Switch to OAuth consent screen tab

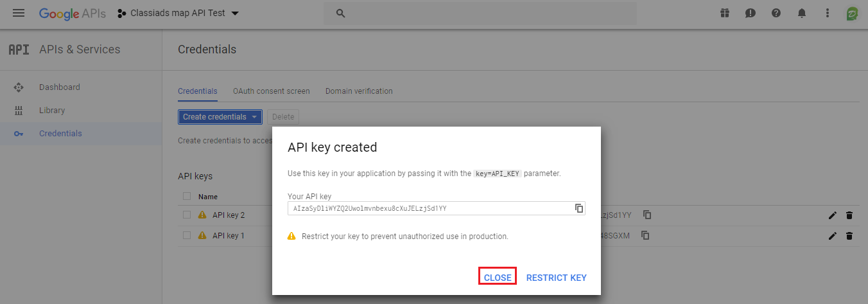tap(272, 91)
